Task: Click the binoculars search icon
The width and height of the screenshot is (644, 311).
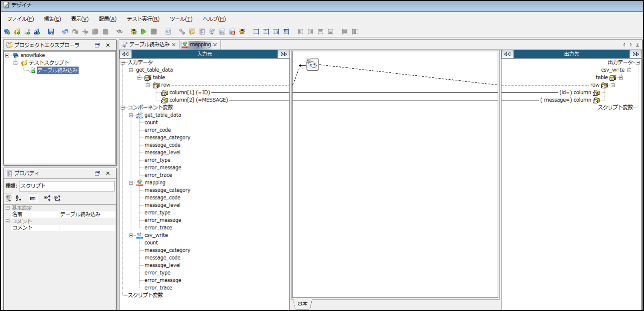Action: click(x=119, y=32)
